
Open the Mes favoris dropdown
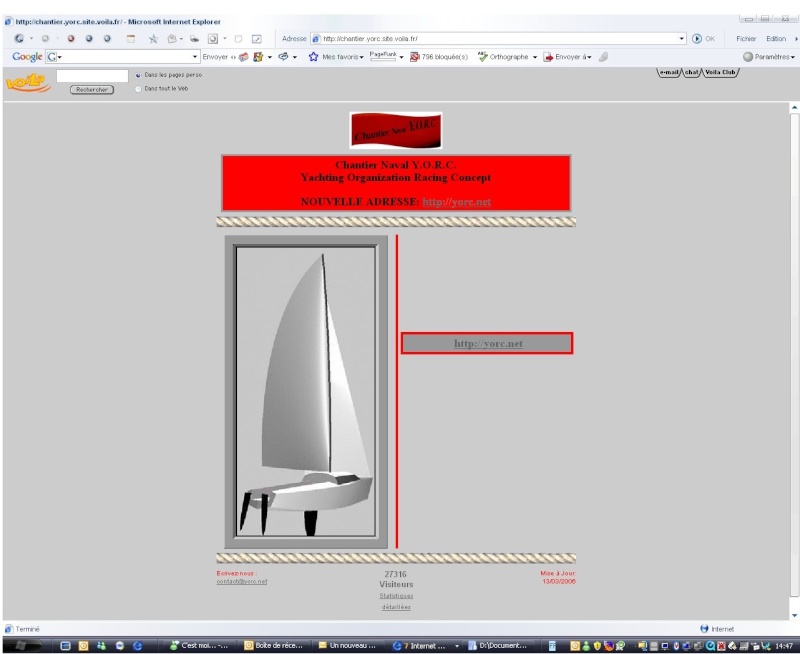[362, 57]
